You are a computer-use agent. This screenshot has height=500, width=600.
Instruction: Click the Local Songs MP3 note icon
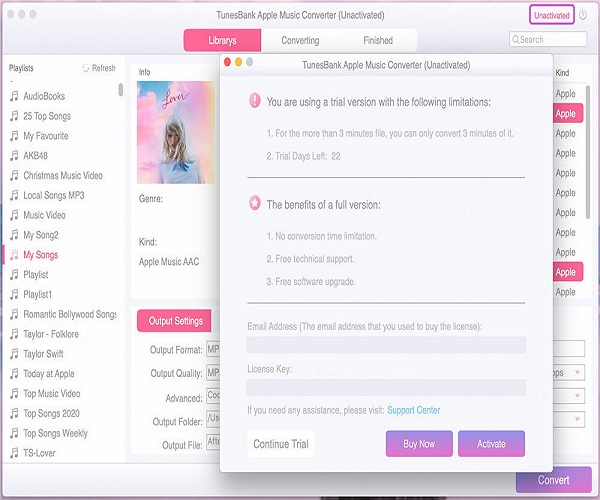tap(14, 195)
